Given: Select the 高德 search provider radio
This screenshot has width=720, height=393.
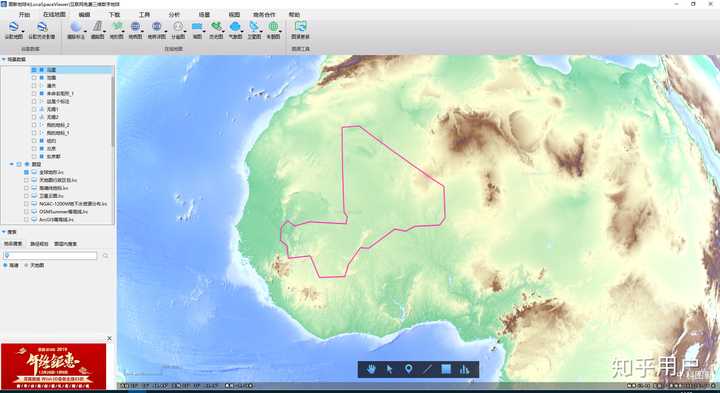Looking at the screenshot, I should (x=6, y=265).
